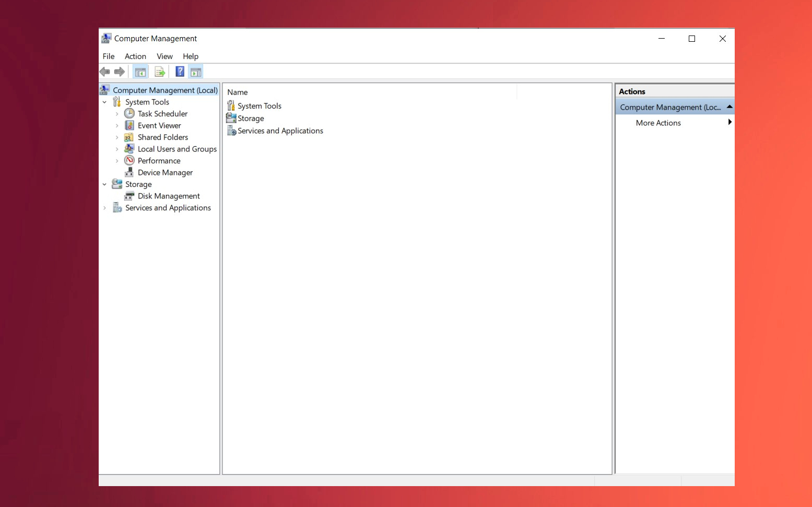Select the Shared Folders label in tree
The width and height of the screenshot is (812, 507).
[163, 137]
